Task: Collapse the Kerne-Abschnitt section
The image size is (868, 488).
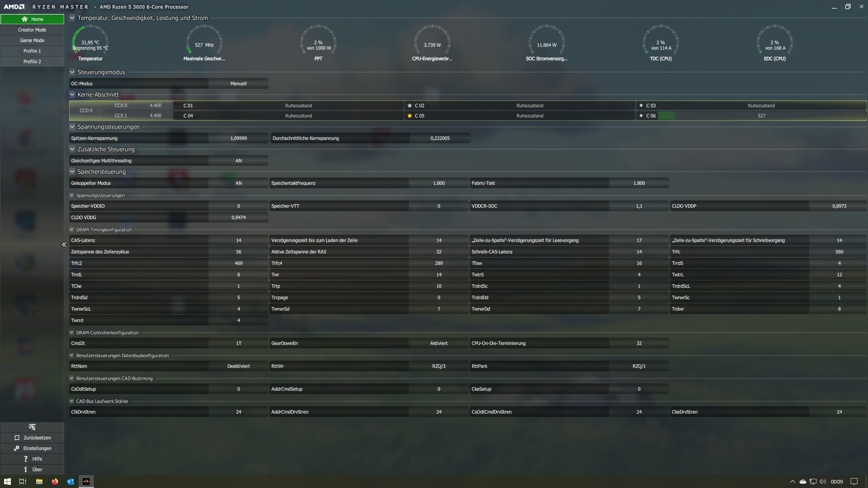Action: [72, 95]
